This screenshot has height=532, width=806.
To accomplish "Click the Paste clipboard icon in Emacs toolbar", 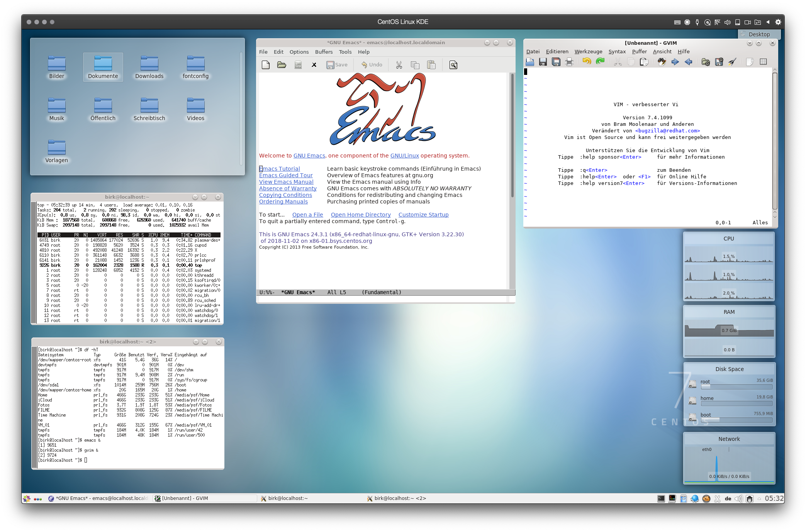I will click(431, 65).
